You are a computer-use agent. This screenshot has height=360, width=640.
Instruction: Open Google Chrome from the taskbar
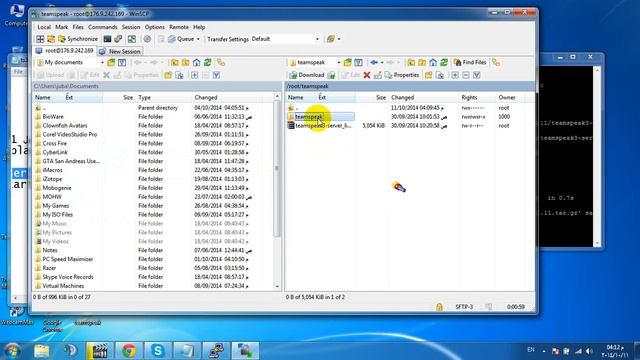129,351
